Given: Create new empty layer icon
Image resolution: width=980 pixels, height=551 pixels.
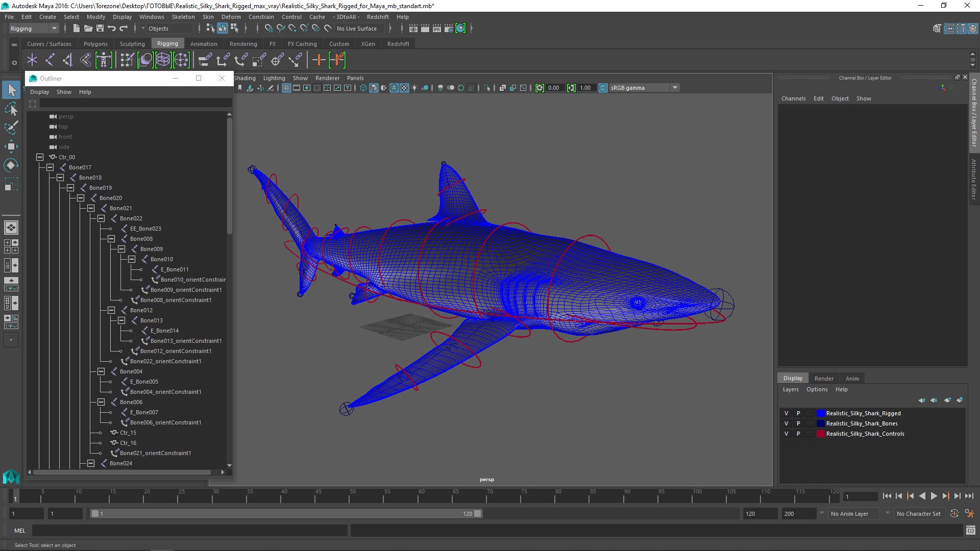Looking at the screenshot, I should [x=948, y=400].
